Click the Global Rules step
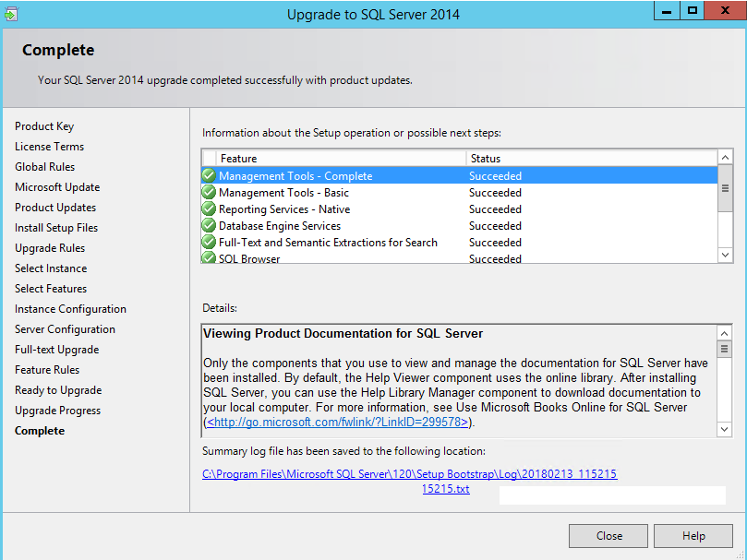747x560 pixels. (x=44, y=167)
